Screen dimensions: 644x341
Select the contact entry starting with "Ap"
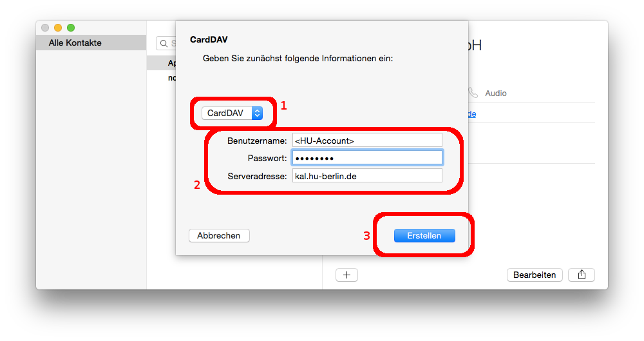click(171, 63)
